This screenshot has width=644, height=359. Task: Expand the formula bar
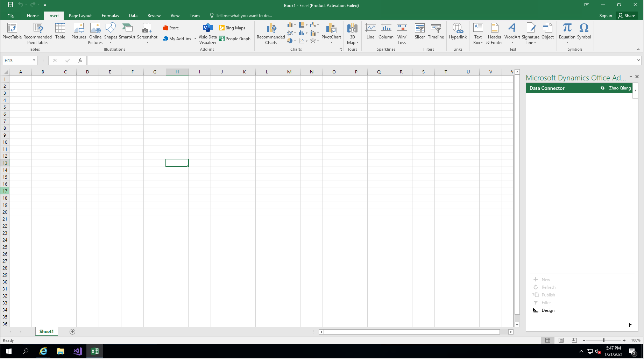click(x=638, y=60)
